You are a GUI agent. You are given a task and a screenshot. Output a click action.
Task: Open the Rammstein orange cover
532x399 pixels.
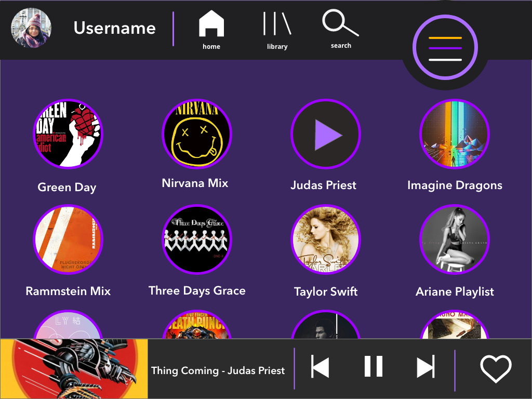click(x=68, y=240)
